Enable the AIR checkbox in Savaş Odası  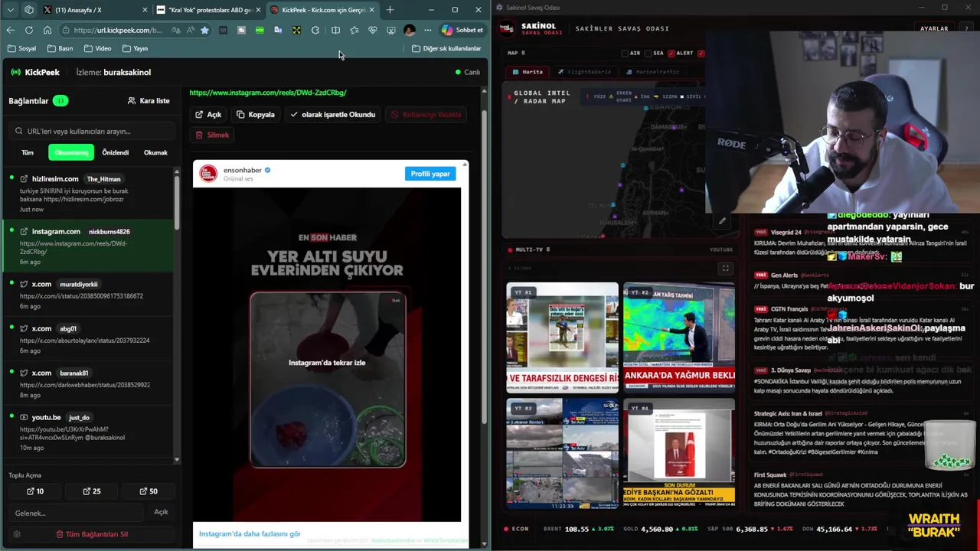[625, 54]
